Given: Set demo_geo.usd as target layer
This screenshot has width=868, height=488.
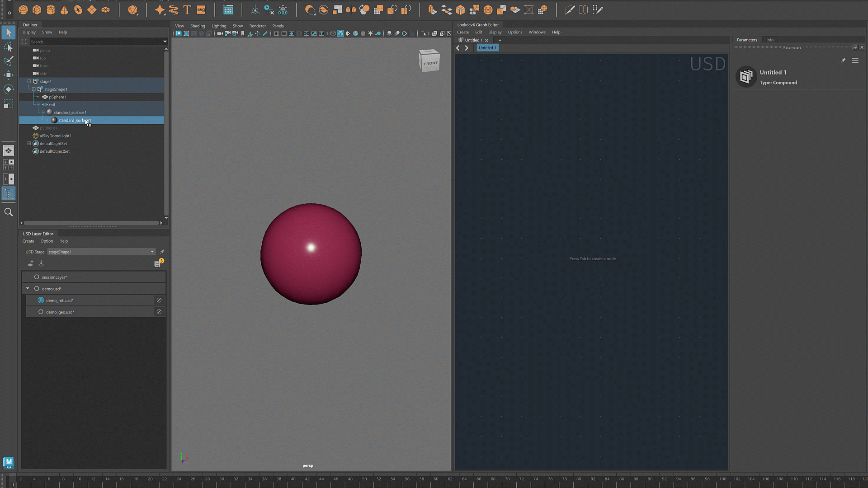Looking at the screenshot, I should click(x=41, y=312).
